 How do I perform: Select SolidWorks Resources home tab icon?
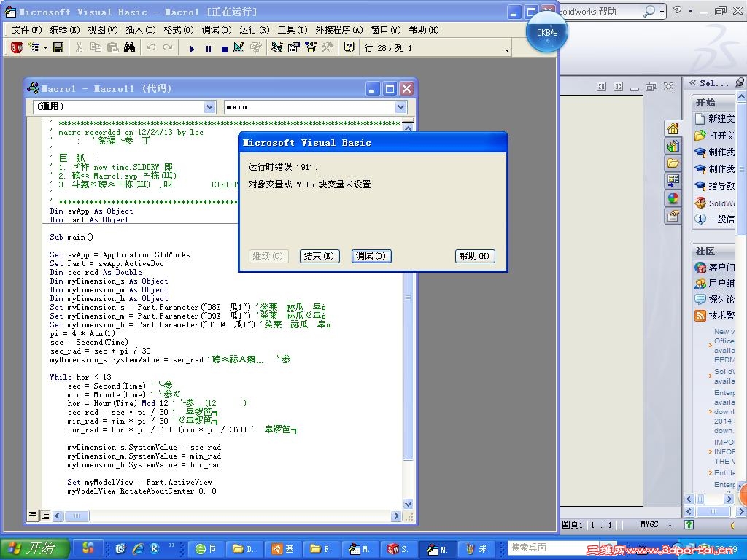(x=673, y=128)
